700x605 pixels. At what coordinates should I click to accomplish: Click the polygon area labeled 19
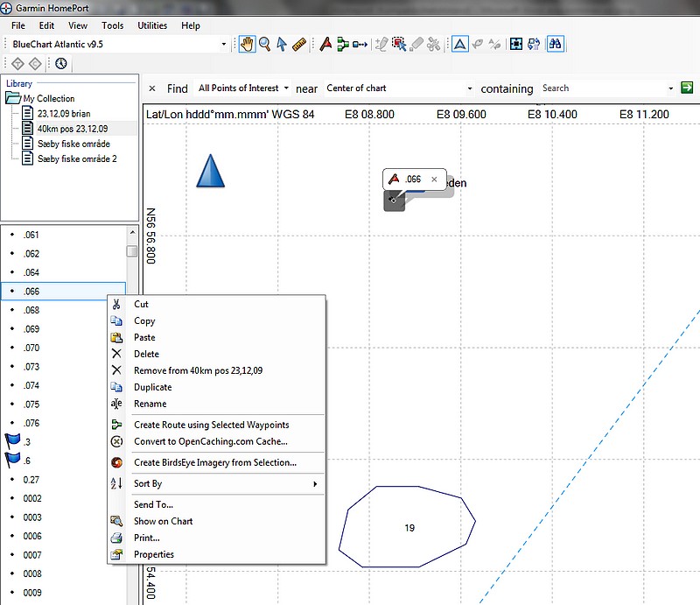tap(407, 526)
